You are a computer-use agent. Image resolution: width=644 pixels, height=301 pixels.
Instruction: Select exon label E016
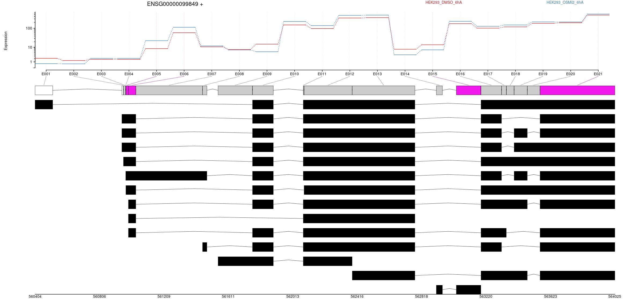coord(460,74)
